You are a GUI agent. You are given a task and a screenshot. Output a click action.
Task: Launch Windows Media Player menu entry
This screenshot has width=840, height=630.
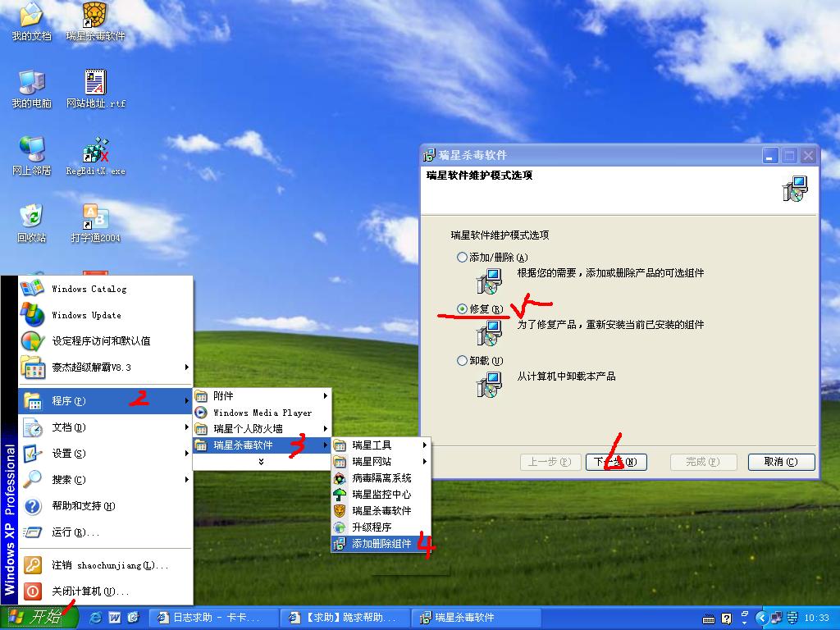click(262, 413)
